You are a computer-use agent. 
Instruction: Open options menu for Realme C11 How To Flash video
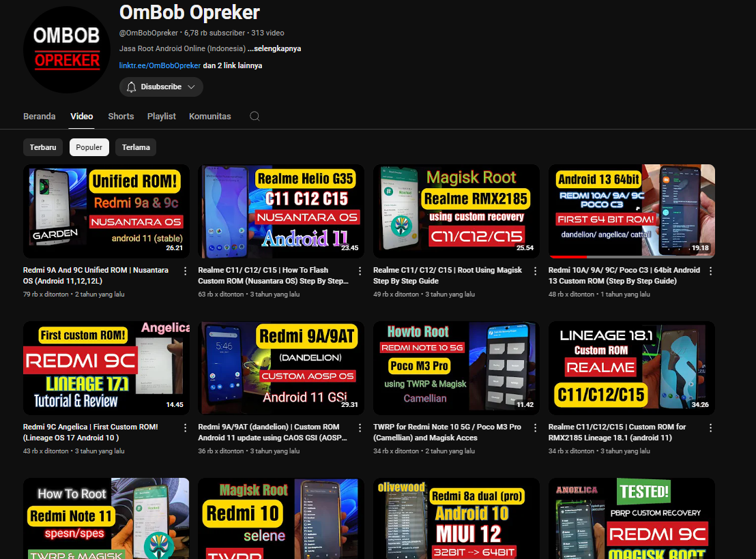(x=360, y=271)
